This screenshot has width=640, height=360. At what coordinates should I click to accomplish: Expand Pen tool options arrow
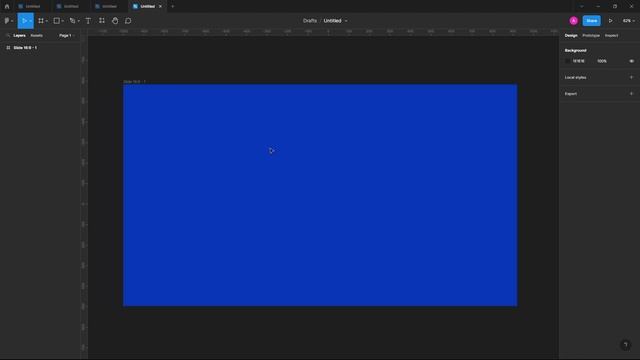pos(78,21)
